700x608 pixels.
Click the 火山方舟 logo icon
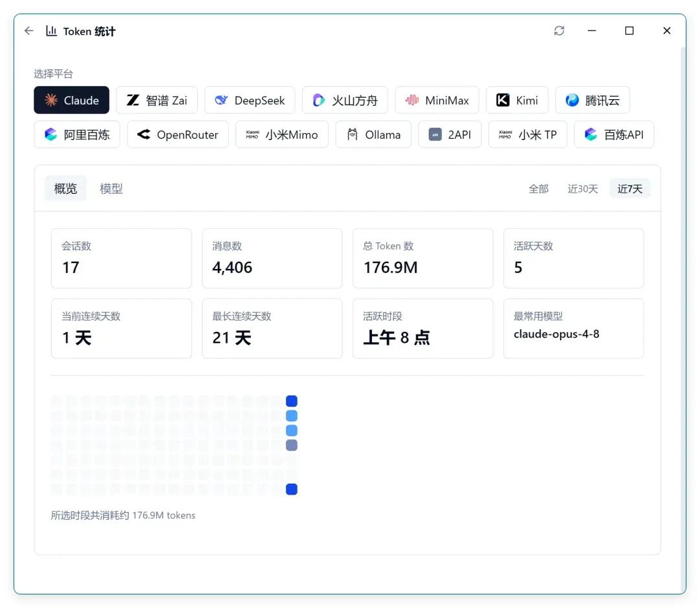(318, 100)
